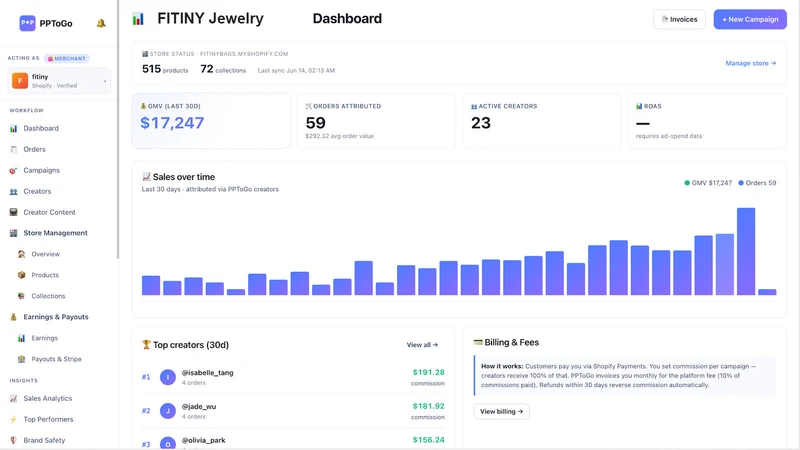Viewport: 800px width, 450px height.
Task: Click the tallest bar in sales chart
Action: [x=745, y=252]
